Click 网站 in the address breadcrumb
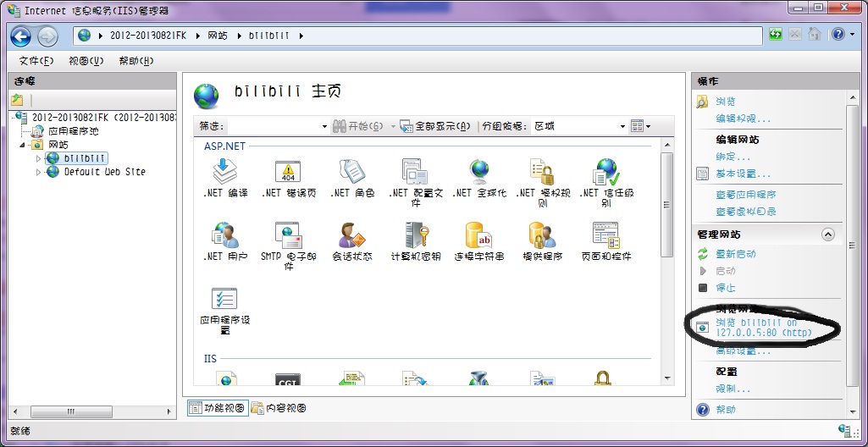 click(218, 36)
